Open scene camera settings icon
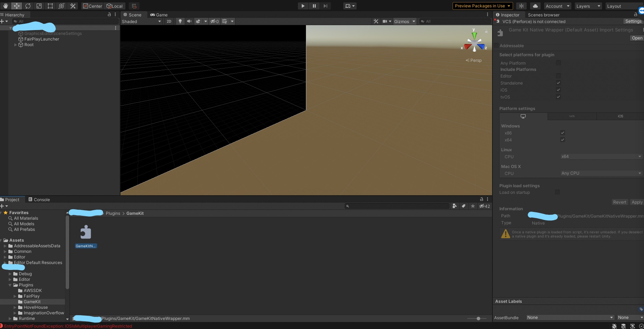644x329 pixels. click(385, 21)
